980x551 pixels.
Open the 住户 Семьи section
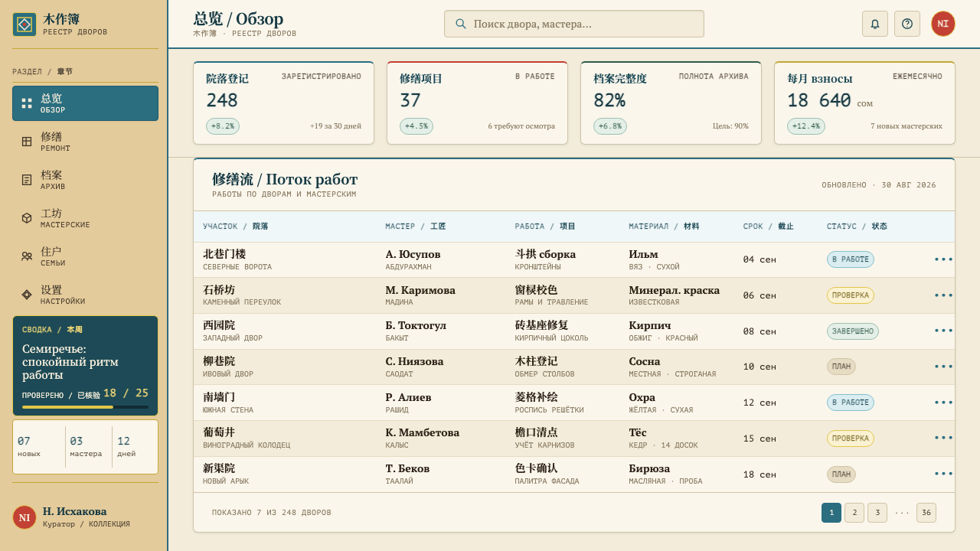(x=85, y=256)
